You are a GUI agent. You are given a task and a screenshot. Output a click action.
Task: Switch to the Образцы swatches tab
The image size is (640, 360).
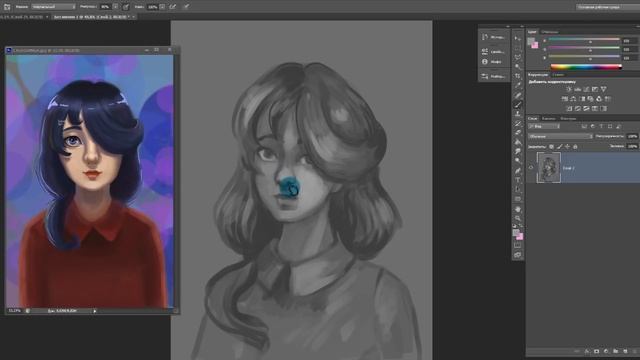[550, 31]
